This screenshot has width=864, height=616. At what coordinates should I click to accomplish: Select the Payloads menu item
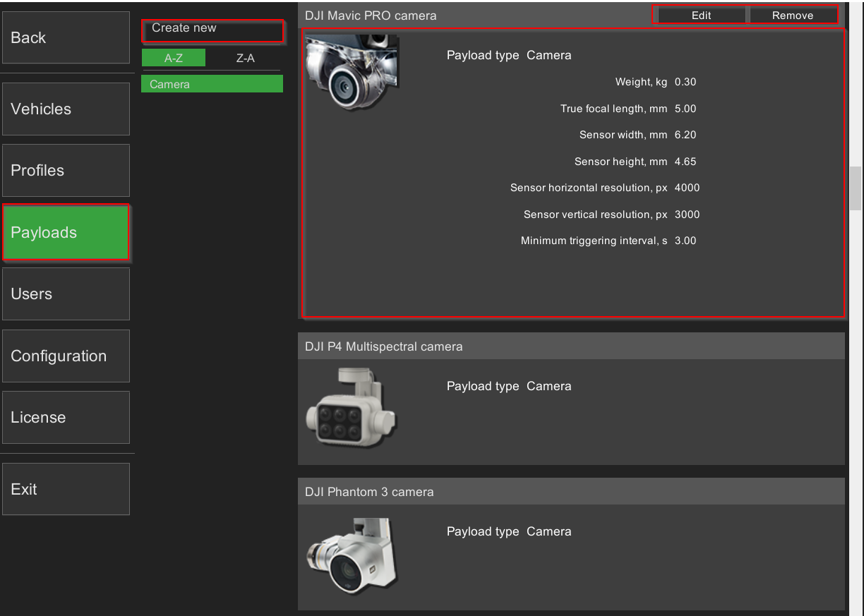click(x=66, y=232)
